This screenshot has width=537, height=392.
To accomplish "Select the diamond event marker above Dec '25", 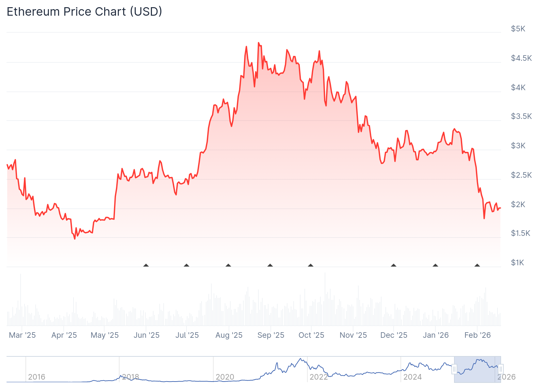I will (x=394, y=265).
